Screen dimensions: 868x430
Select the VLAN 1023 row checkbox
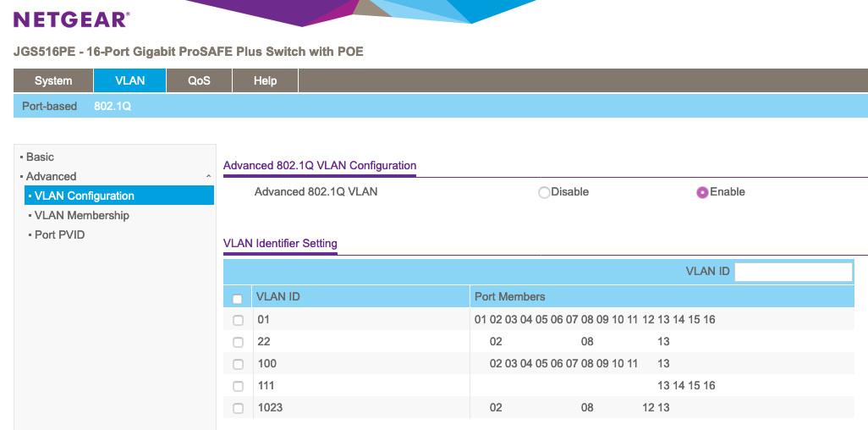(x=238, y=408)
